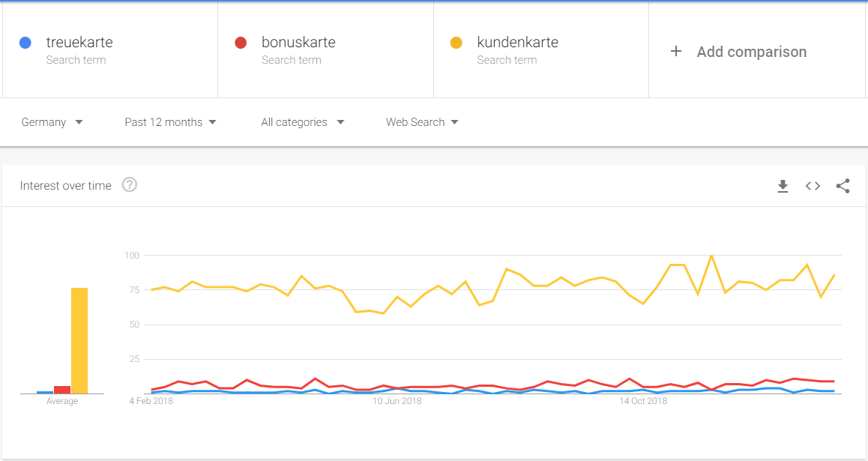Select the yellow line peak at 100
This screenshot has height=461, width=868.
(711, 256)
